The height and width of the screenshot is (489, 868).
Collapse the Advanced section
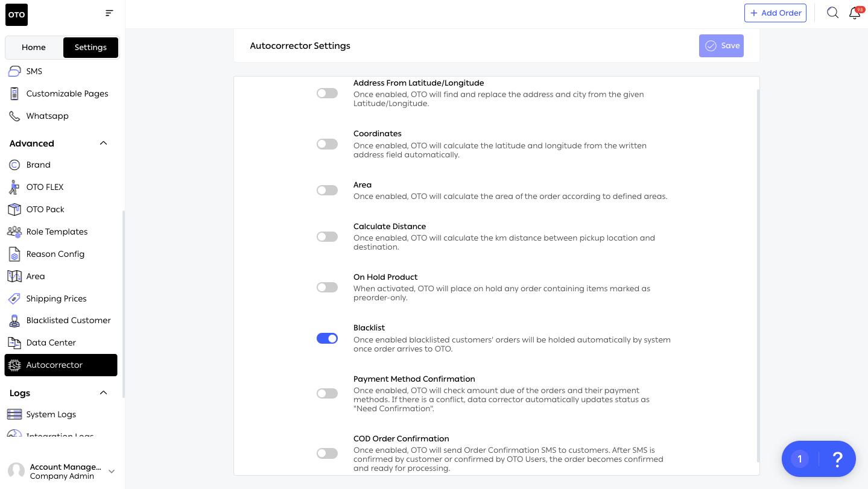[x=103, y=144]
